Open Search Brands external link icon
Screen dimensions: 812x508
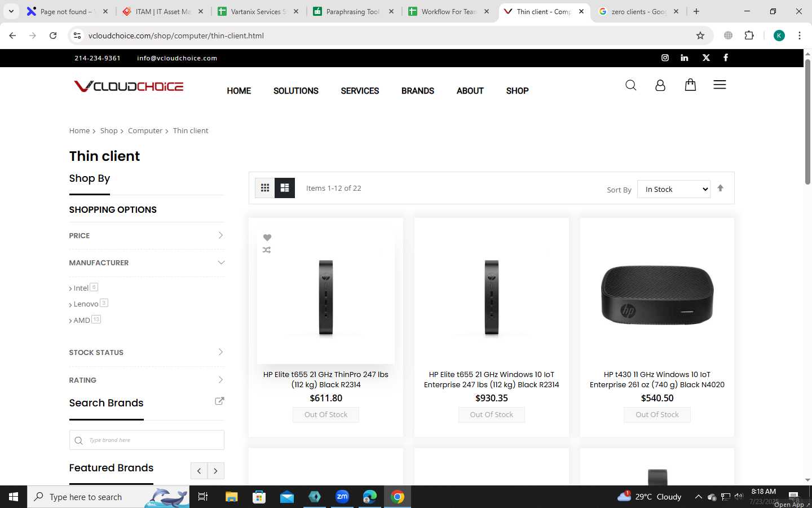click(x=220, y=401)
